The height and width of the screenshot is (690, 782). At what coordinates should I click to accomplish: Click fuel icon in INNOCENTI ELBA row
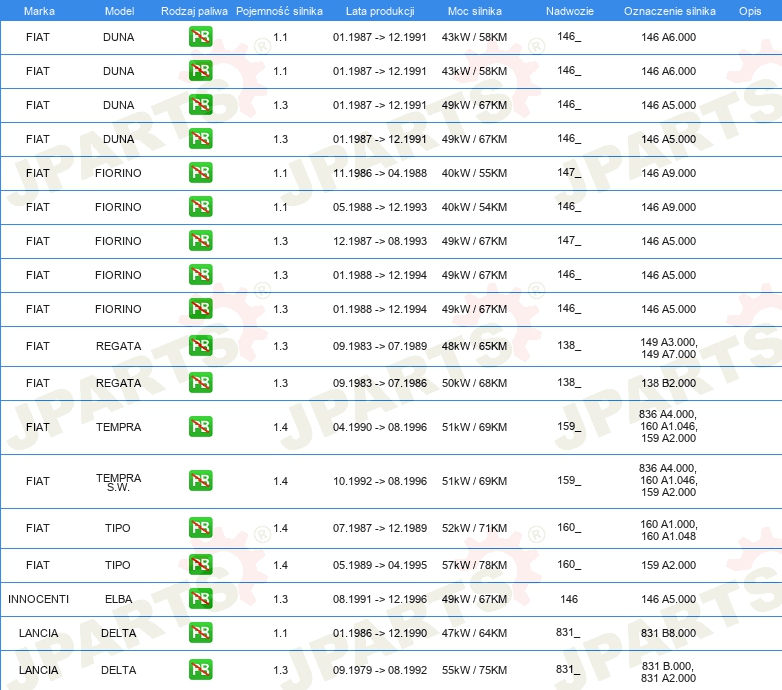click(x=200, y=598)
